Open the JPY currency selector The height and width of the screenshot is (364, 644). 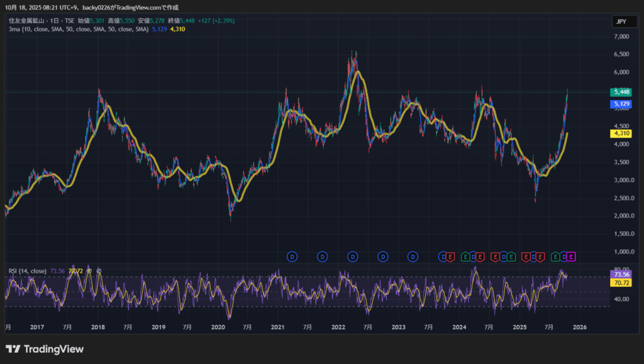tap(621, 21)
